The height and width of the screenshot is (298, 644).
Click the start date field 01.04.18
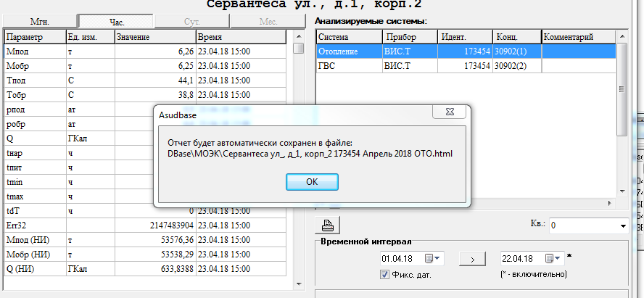(397, 258)
